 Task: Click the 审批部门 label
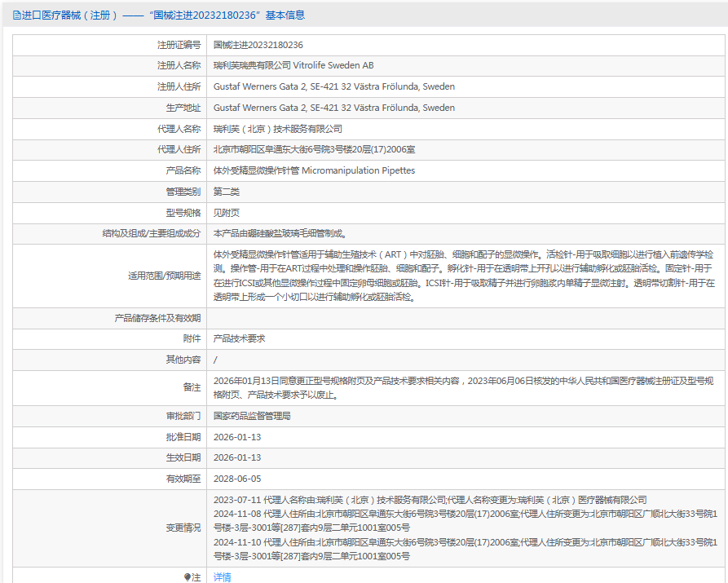coord(183,416)
